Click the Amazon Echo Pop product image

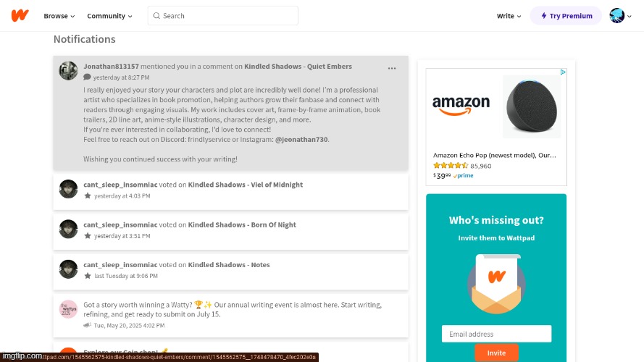point(532,106)
